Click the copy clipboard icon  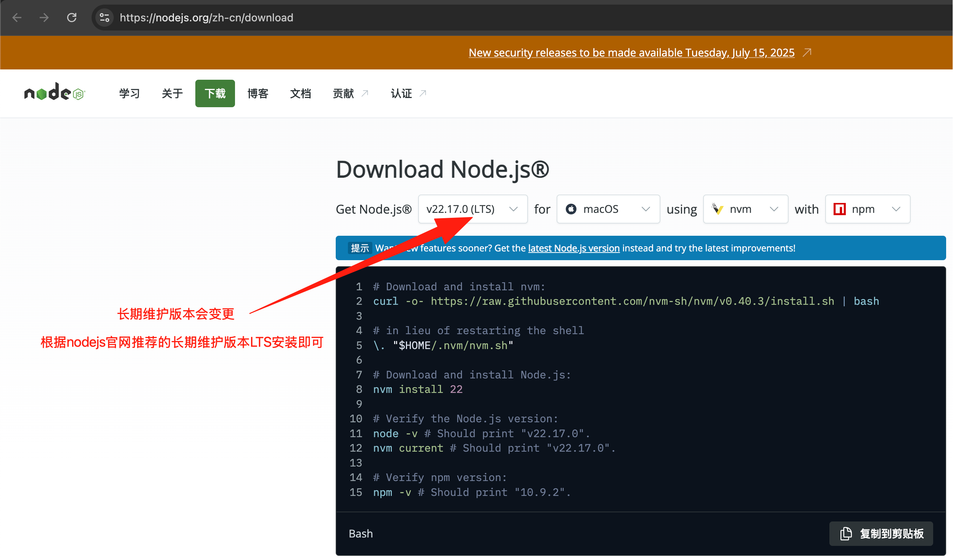click(846, 533)
